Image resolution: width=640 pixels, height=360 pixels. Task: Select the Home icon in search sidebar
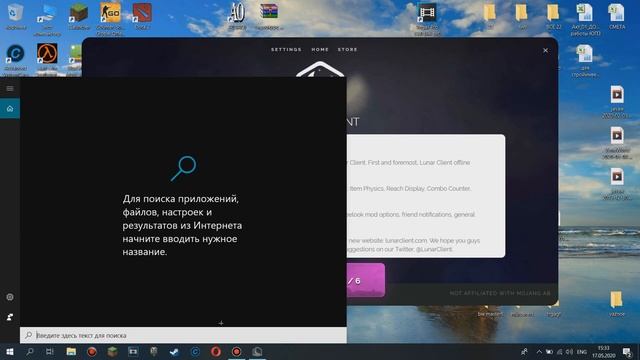(x=10, y=109)
